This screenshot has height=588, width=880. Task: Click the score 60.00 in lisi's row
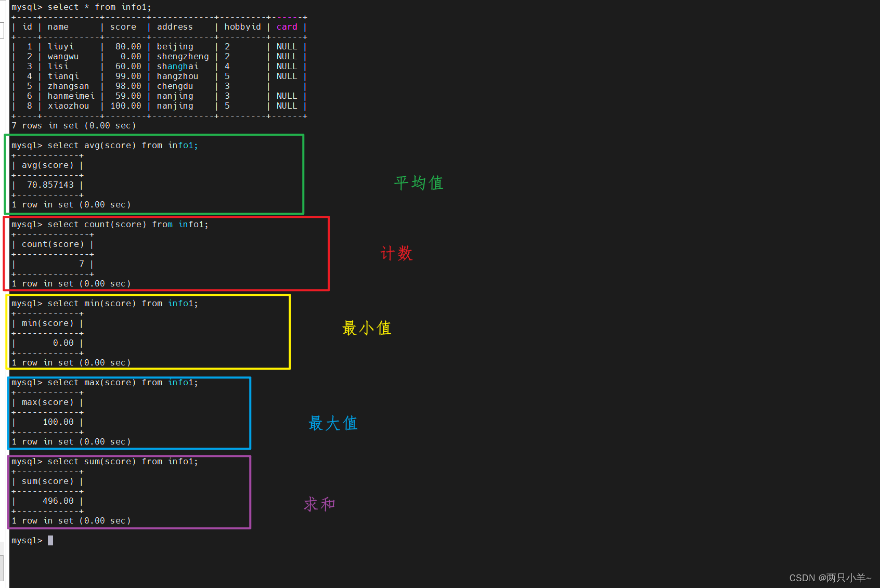128,67
